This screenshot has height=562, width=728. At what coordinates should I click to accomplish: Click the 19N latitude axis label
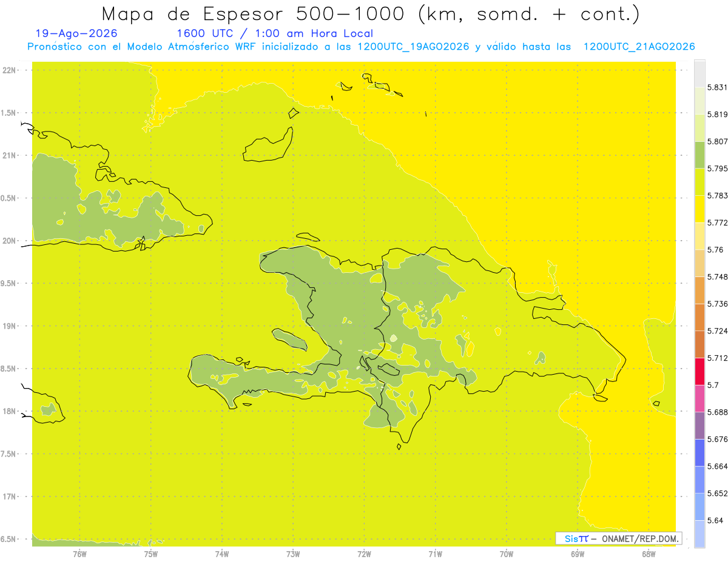click(10, 326)
